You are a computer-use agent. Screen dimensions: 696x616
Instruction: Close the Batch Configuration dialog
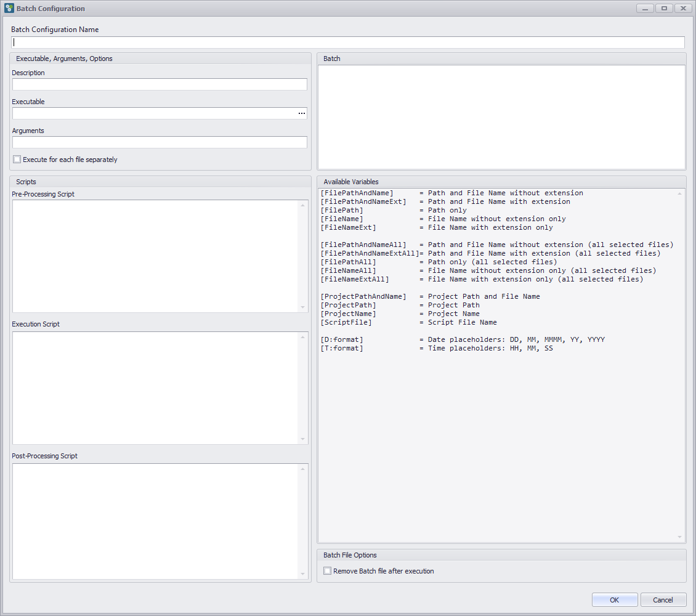pos(683,9)
